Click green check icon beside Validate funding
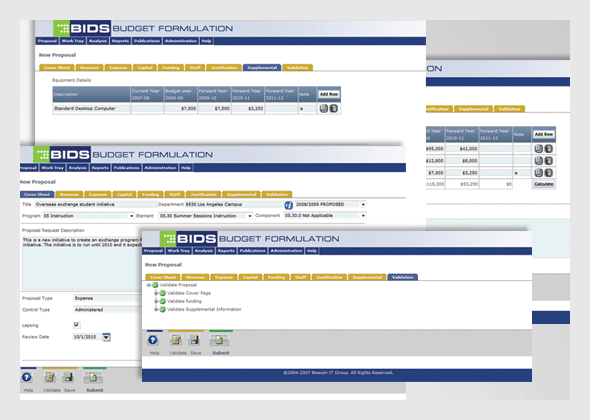Image resolution: width=590 pixels, height=420 pixels. pyautogui.click(x=163, y=301)
